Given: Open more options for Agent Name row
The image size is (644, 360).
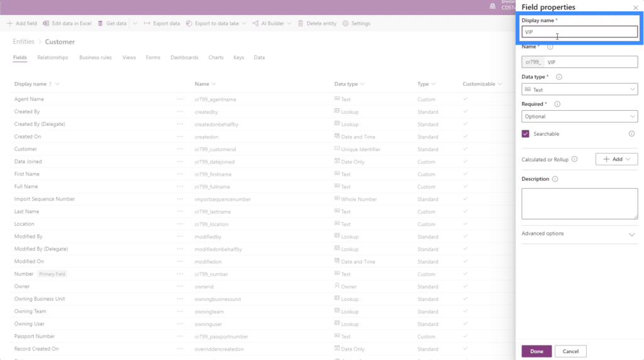Looking at the screenshot, I should (180, 99).
